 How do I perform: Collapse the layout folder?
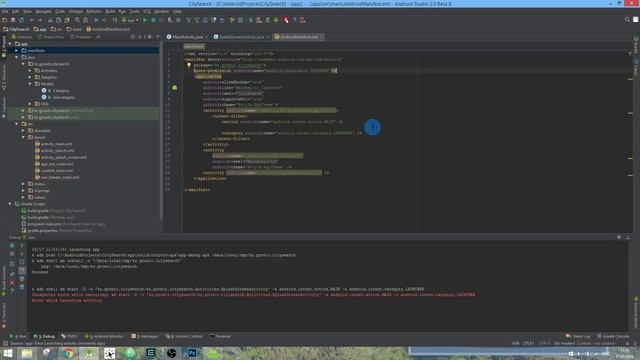[23, 137]
